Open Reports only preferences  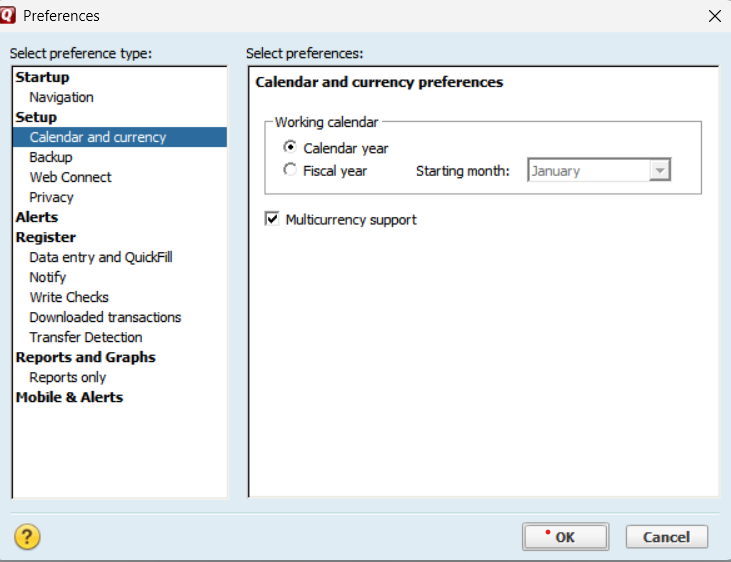[68, 377]
